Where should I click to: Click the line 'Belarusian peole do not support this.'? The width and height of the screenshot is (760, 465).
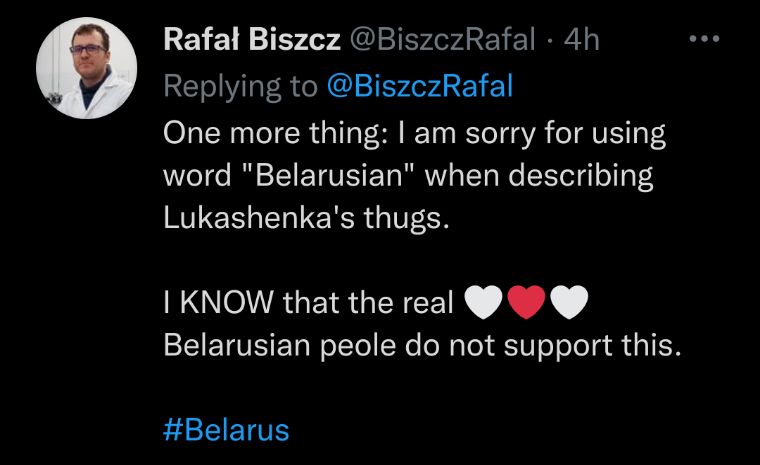pos(422,345)
